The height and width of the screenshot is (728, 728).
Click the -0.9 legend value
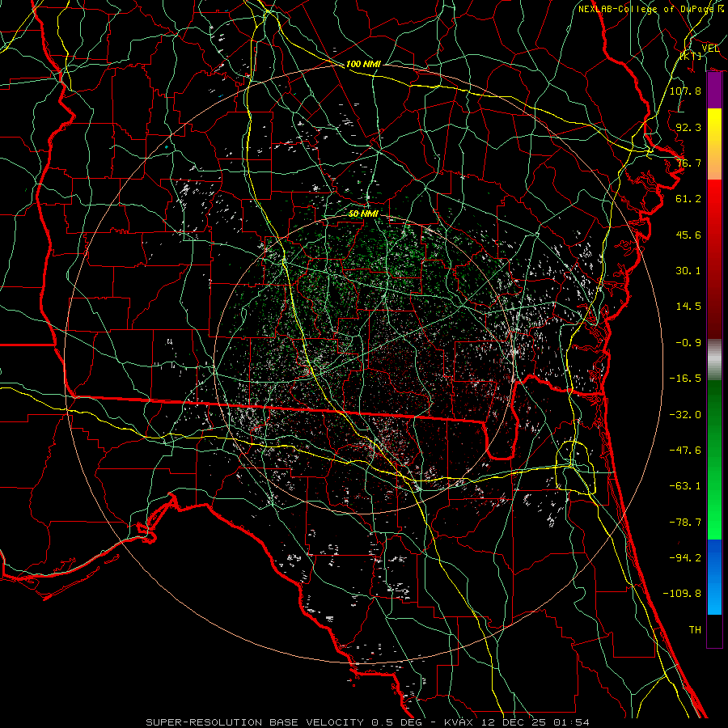688,343
